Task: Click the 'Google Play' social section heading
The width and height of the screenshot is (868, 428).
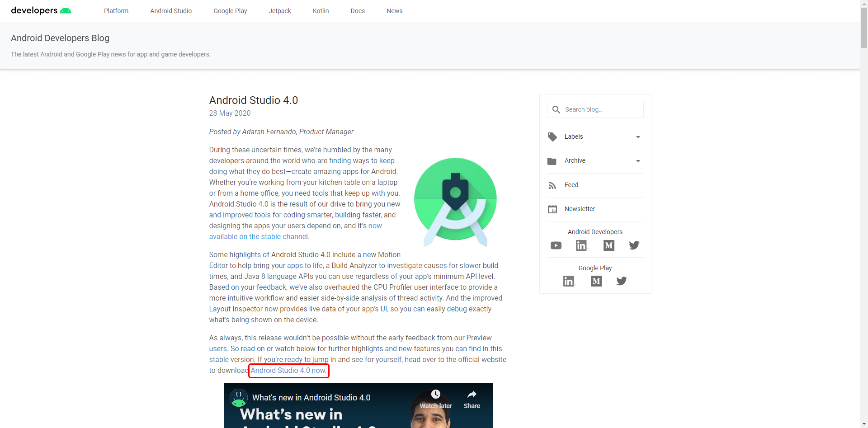Action: point(595,268)
